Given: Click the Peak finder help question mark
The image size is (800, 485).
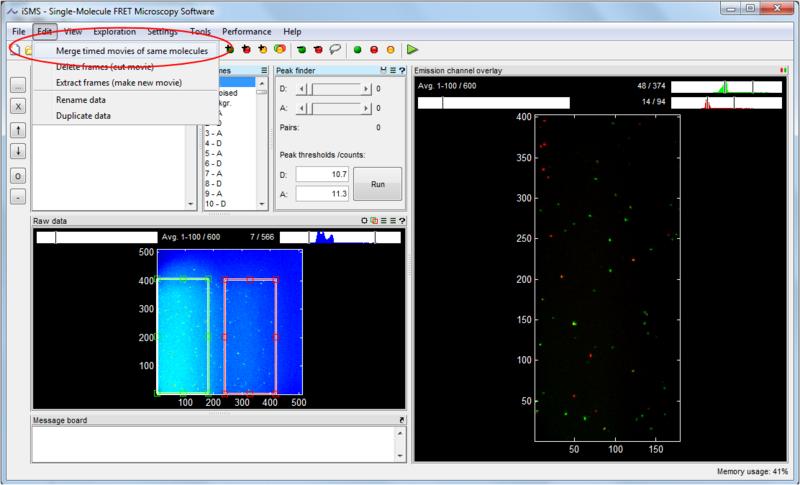Looking at the screenshot, I should [x=401, y=70].
